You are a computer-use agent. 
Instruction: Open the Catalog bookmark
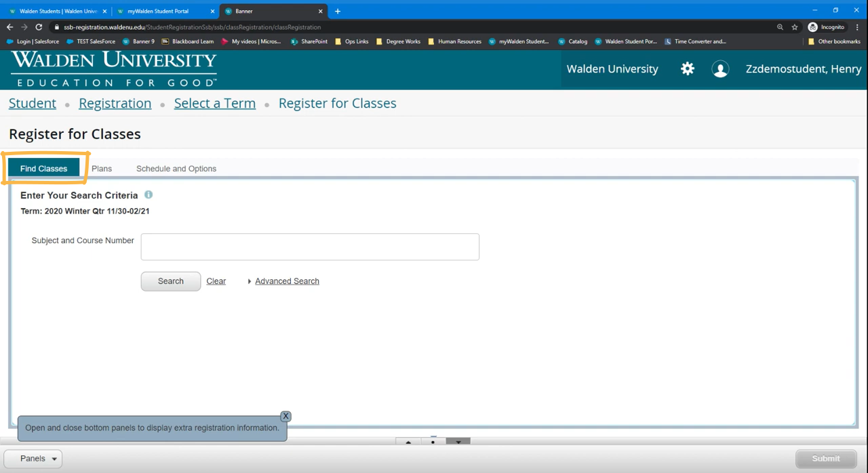point(573,41)
